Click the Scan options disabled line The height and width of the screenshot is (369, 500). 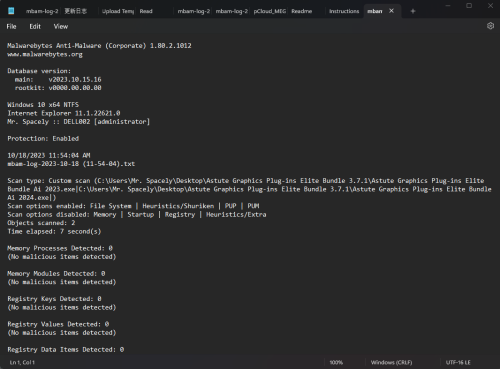(x=137, y=214)
